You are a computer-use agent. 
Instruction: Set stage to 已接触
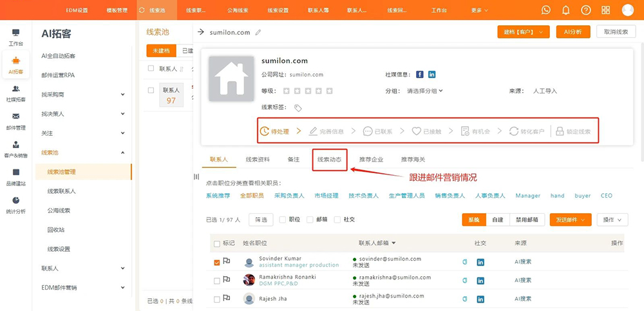[x=426, y=131]
